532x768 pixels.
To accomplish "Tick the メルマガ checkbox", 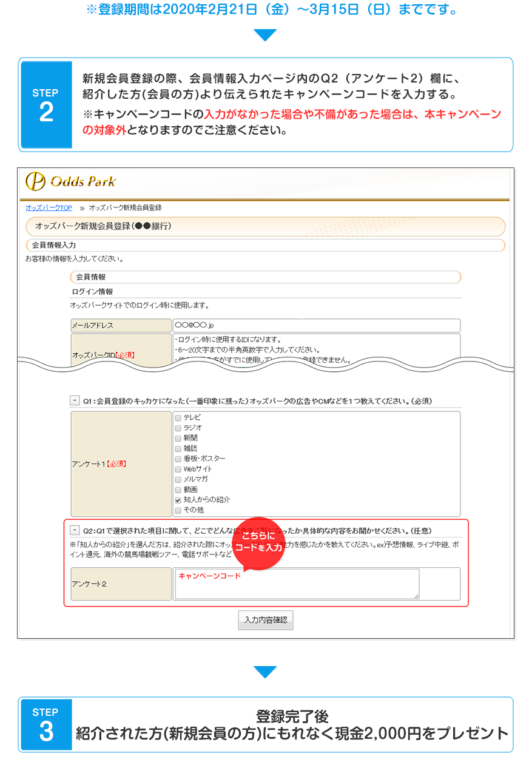I will tap(178, 479).
